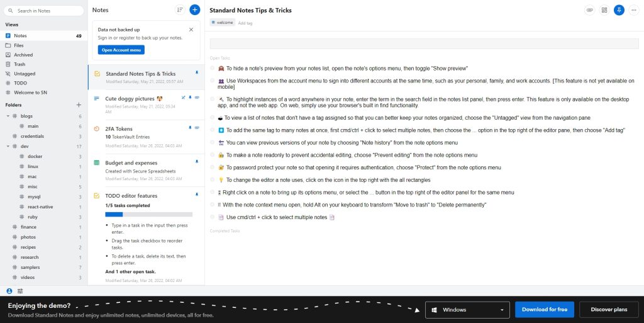644x323 pixels.
Task: Click the pin icon on TODO editor features note
Action: pos(197,195)
